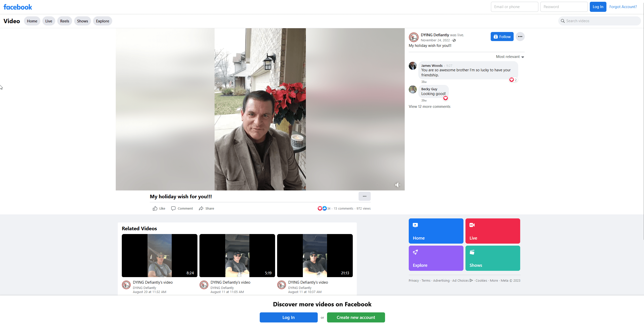Screen dimensions: 644x328
Task: Unmute the video using speaker icon
Action: click(397, 185)
